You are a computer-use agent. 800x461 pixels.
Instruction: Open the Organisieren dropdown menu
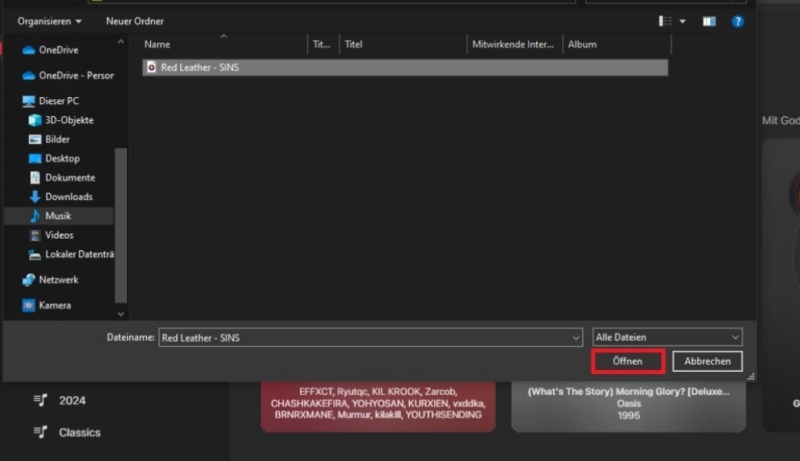50,21
